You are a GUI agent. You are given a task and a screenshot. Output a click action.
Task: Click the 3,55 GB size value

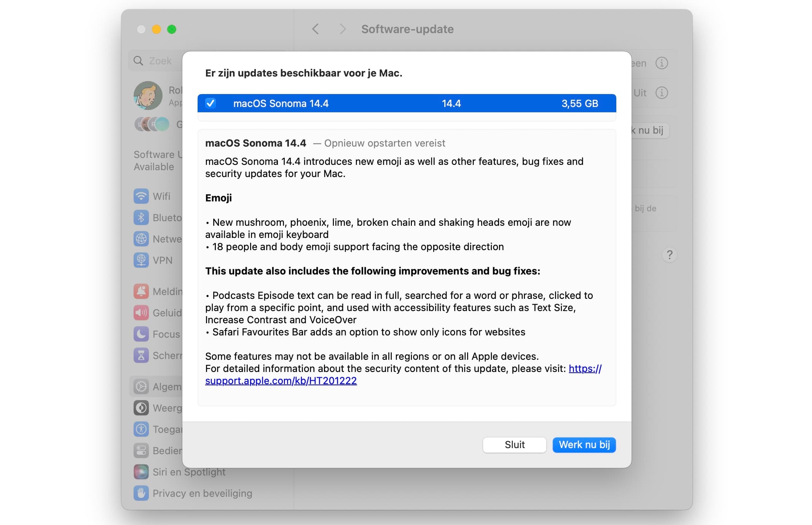(580, 104)
